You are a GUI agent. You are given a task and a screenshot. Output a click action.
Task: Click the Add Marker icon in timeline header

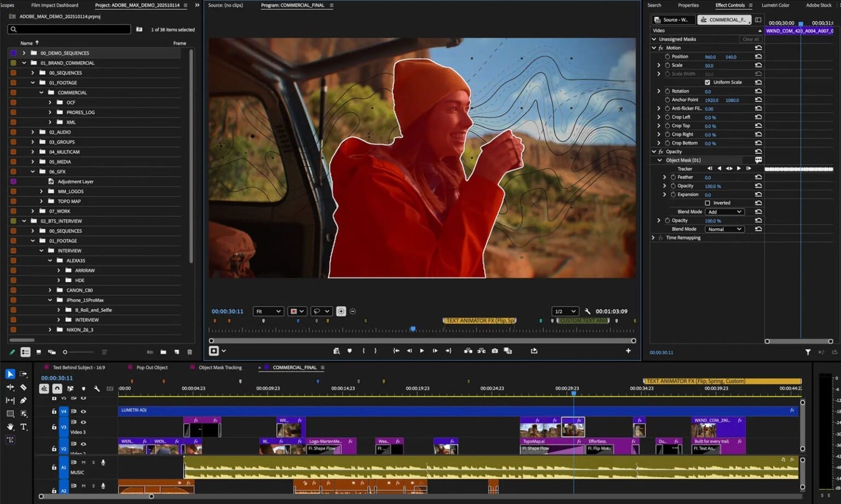(x=83, y=389)
